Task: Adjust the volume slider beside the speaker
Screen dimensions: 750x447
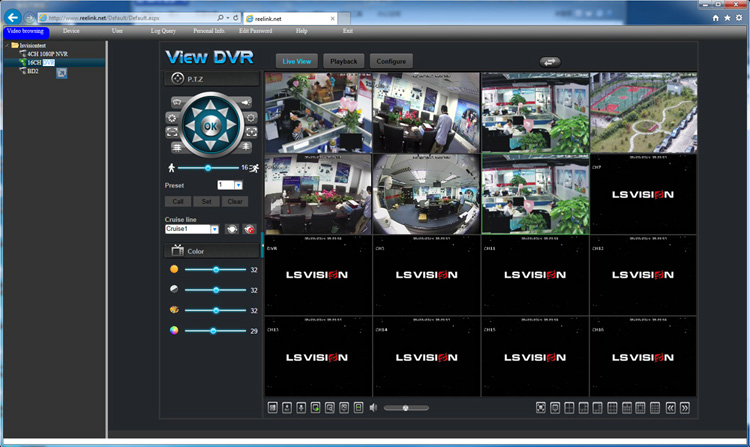Action: coord(406,408)
